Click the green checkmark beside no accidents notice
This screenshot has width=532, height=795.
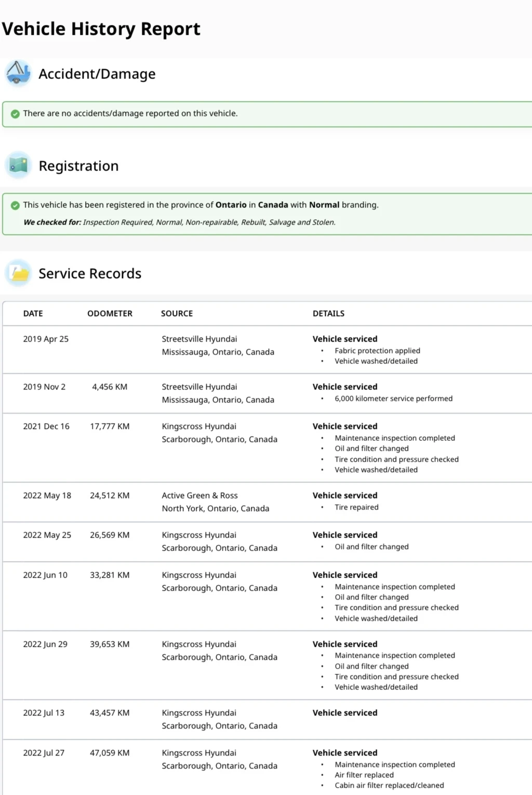(15, 114)
